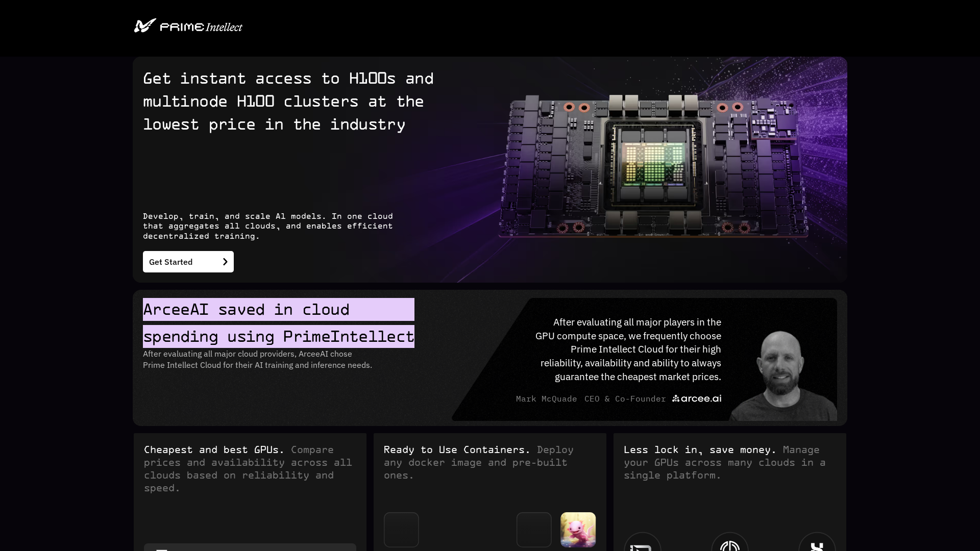This screenshot has width=980, height=551.
Task: Toggle the first empty container checkbox
Action: click(401, 530)
